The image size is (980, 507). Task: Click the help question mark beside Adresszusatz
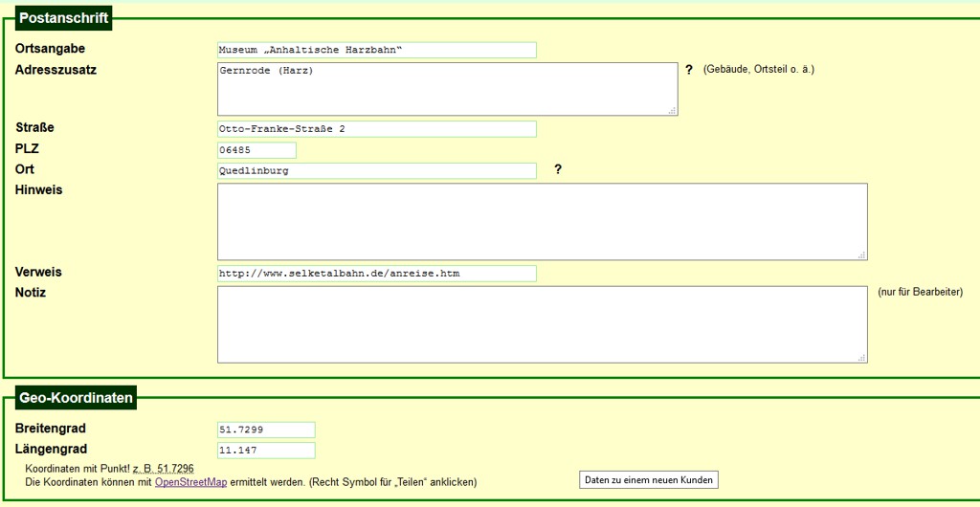pyautogui.click(x=688, y=70)
